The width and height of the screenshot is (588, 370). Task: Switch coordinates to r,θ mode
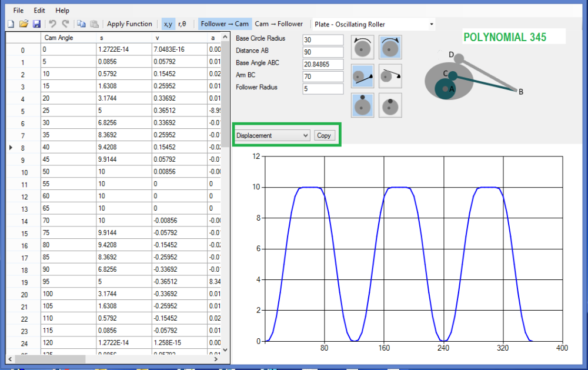[x=182, y=24]
